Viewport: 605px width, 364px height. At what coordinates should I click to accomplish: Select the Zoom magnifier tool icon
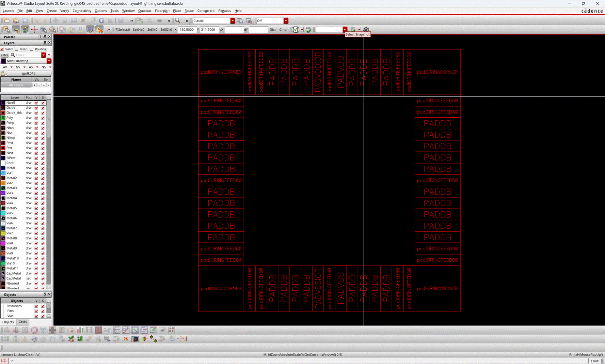[178, 21]
